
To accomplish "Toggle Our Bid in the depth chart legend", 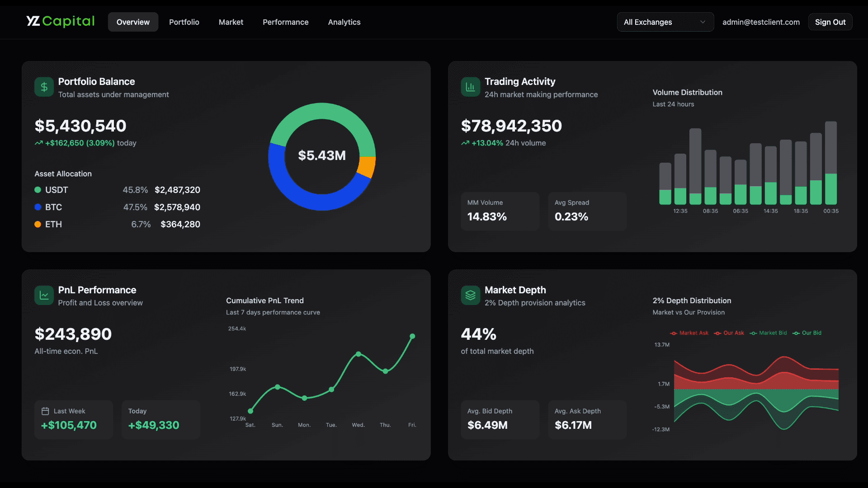I will [807, 333].
